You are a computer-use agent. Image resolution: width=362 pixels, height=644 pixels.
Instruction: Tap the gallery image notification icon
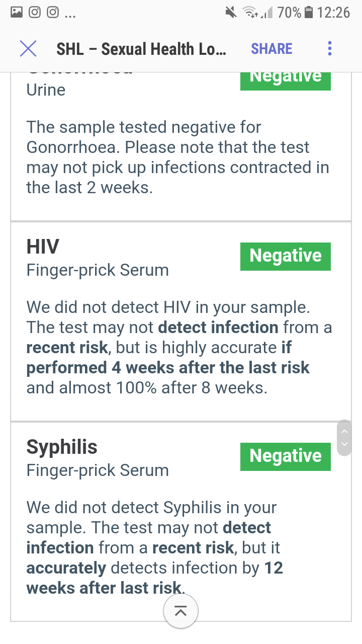tap(17, 13)
